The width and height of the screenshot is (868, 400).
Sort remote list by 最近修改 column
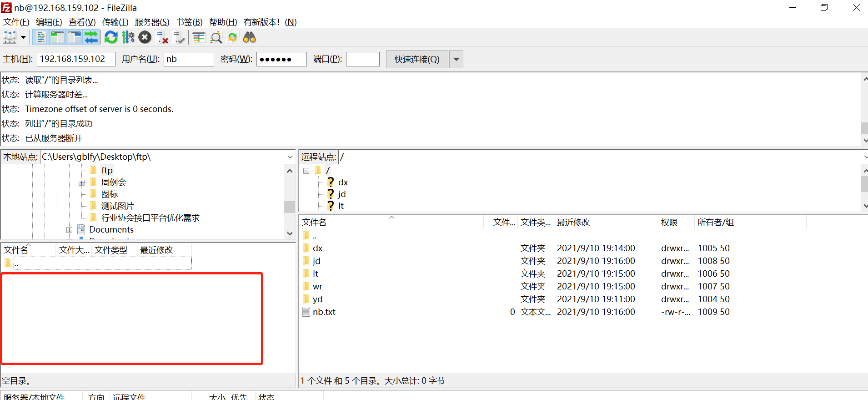click(606, 223)
